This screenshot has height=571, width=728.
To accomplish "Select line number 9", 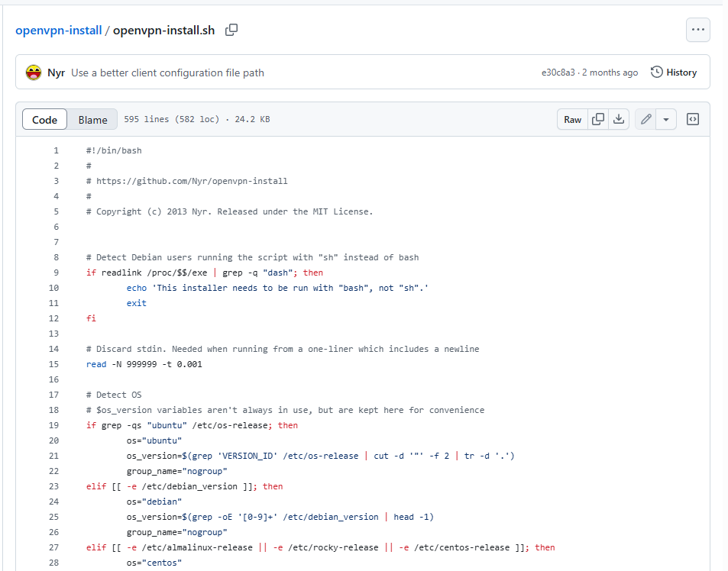I will 57,273.
